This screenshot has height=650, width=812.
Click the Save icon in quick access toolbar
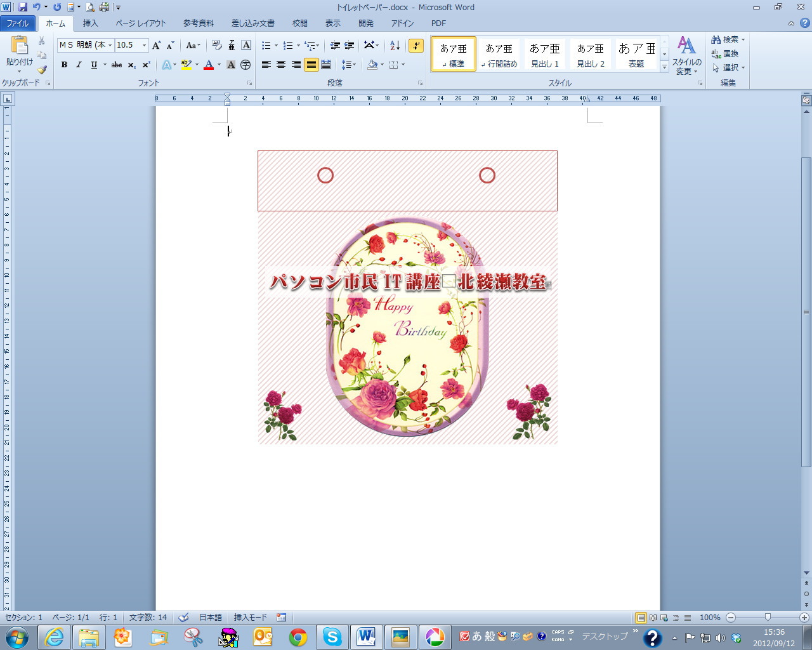coord(23,7)
